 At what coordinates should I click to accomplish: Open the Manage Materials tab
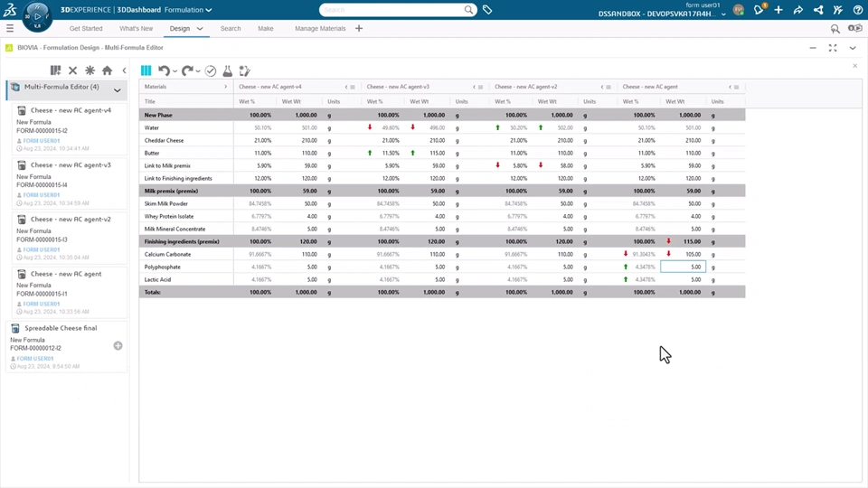320,29
